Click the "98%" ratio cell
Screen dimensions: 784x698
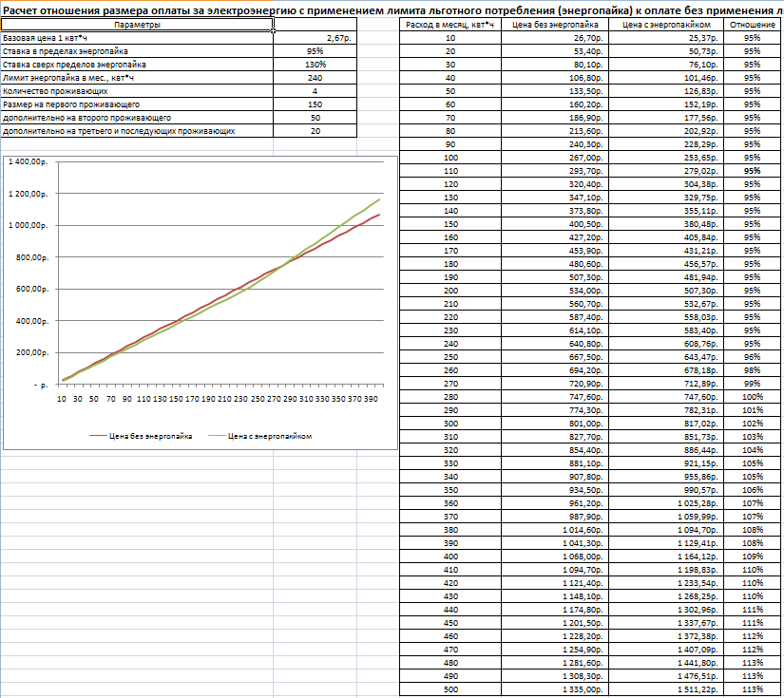click(753, 370)
